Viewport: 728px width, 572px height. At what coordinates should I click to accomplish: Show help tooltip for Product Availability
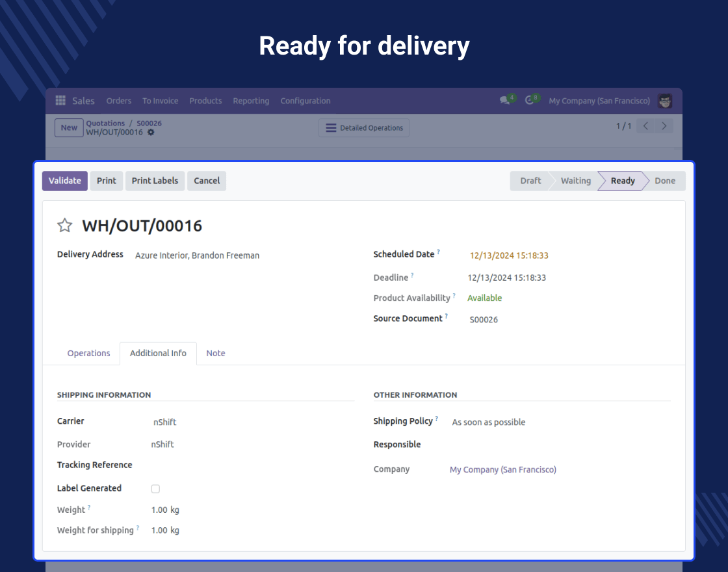[454, 295]
